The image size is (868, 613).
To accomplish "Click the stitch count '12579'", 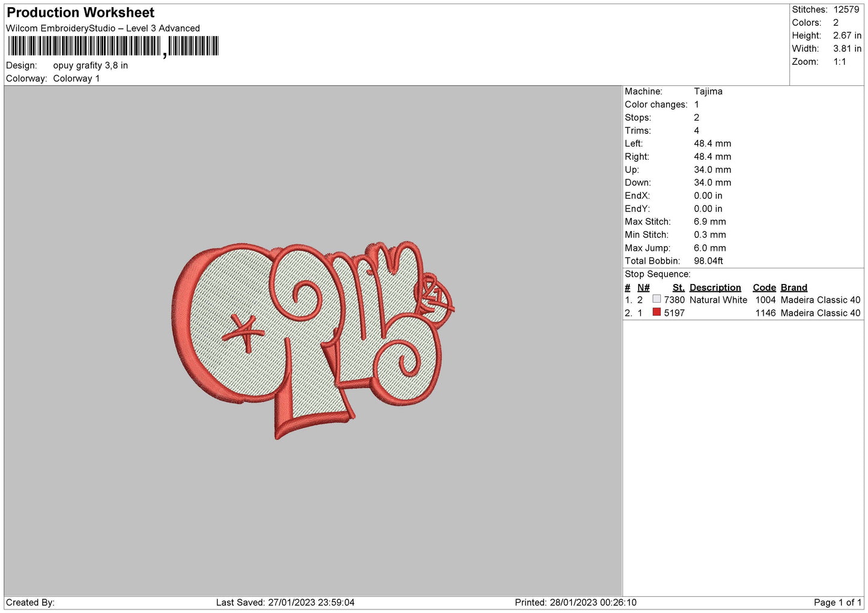I will click(846, 10).
